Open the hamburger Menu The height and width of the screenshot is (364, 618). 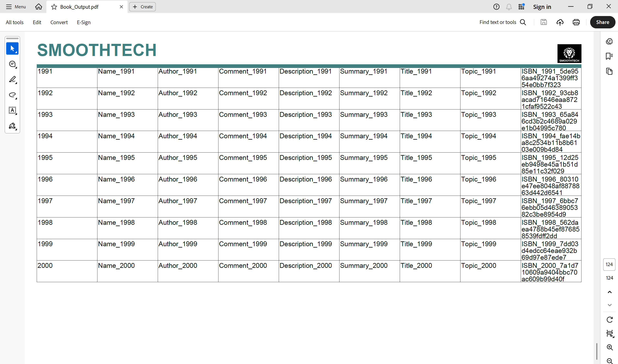click(16, 7)
